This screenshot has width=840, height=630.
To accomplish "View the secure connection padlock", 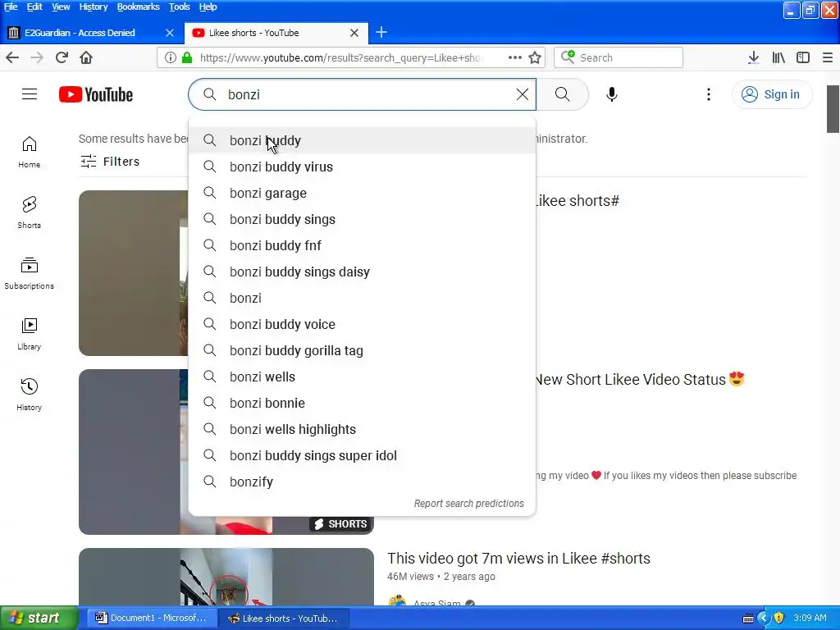I will pos(186,57).
